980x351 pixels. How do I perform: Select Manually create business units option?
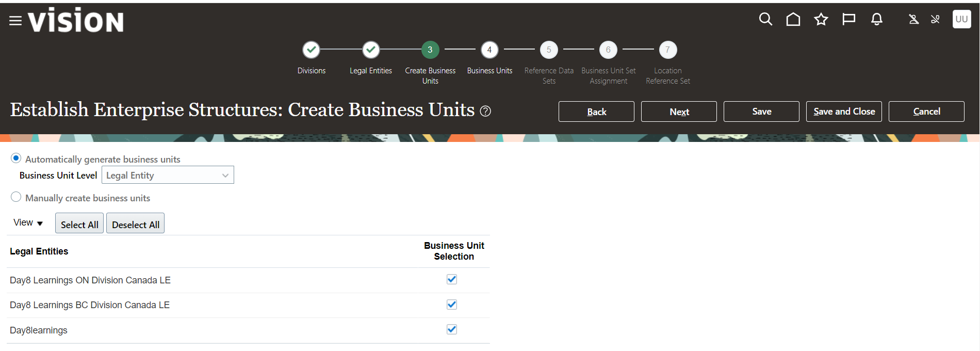pos(16,197)
